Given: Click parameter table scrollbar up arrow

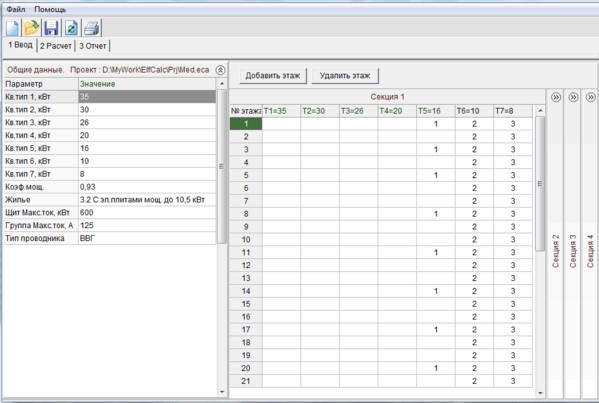Looking at the screenshot, I should click(x=222, y=84).
